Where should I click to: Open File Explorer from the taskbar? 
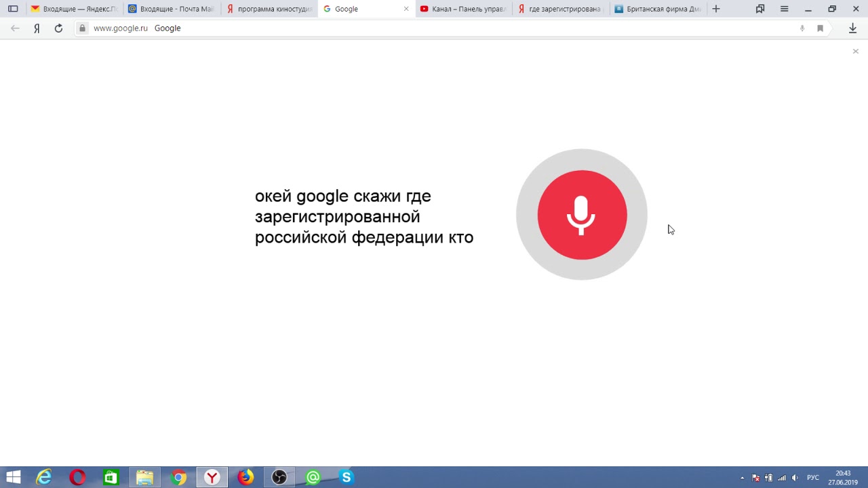[x=144, y=477]
